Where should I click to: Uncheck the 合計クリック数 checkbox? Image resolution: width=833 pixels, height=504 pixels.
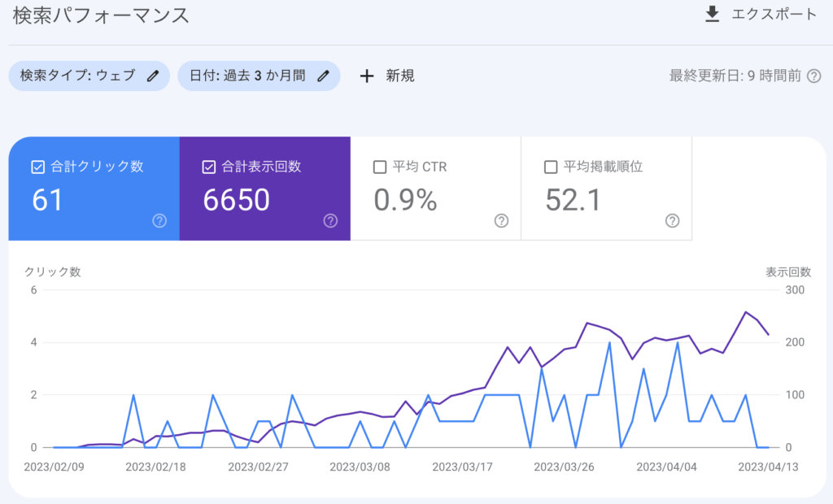pyautogui.click(x=37, y=167)
